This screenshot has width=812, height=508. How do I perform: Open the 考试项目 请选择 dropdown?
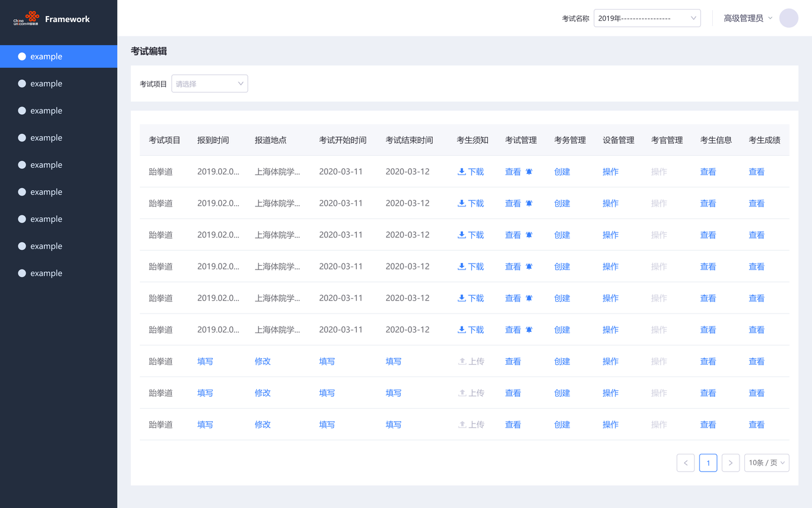point(209,83)
